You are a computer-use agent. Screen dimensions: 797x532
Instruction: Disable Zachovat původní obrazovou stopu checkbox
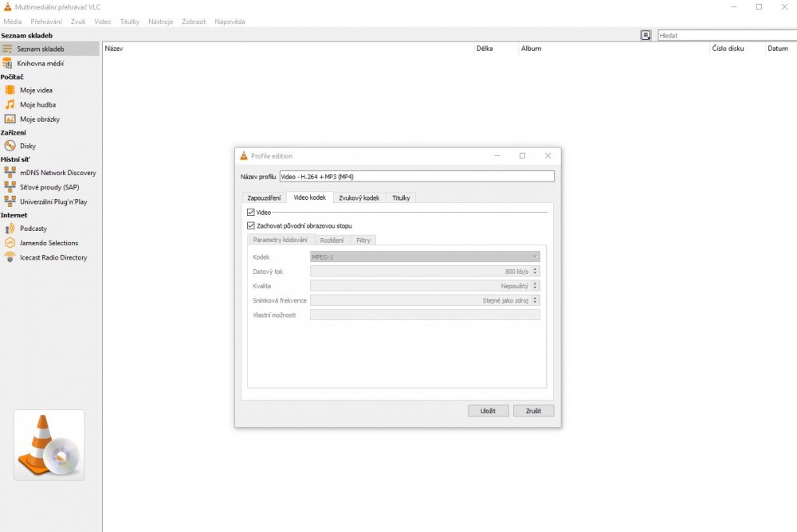251,226
